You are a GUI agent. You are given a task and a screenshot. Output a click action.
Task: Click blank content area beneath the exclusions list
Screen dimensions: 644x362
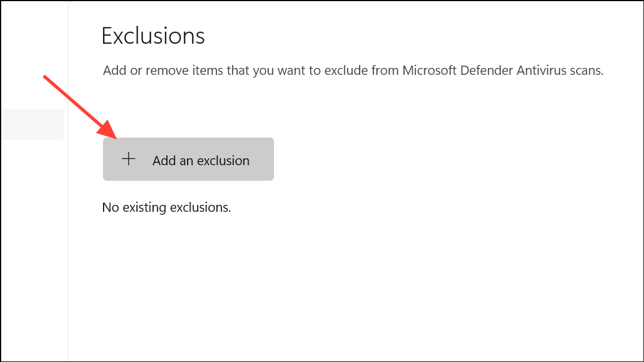(x=353, y=288)
